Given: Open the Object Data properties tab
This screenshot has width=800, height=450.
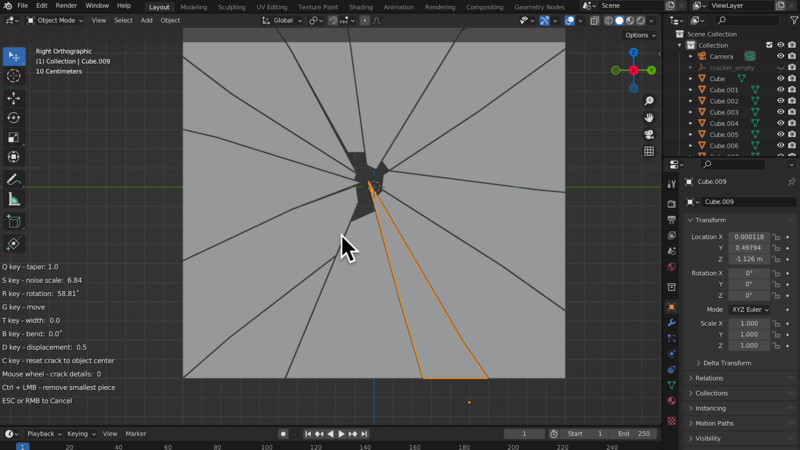Looking at the screenshot, I should [671, 385].
